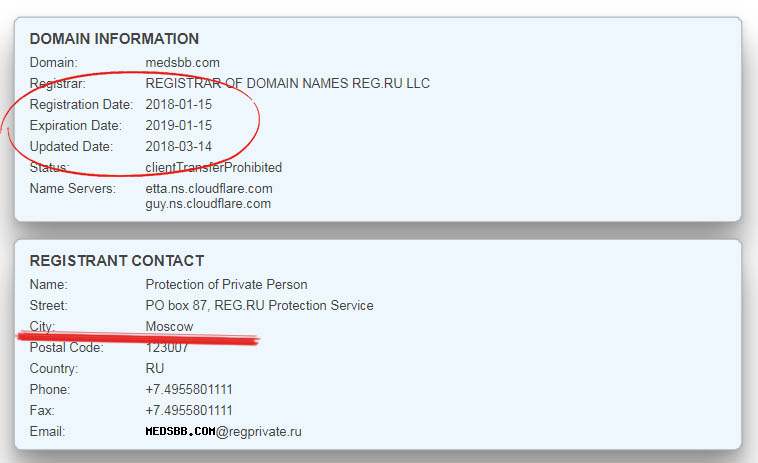Click the PO box 87 street address
Screen dimensions: 758x463
point(259,305)
